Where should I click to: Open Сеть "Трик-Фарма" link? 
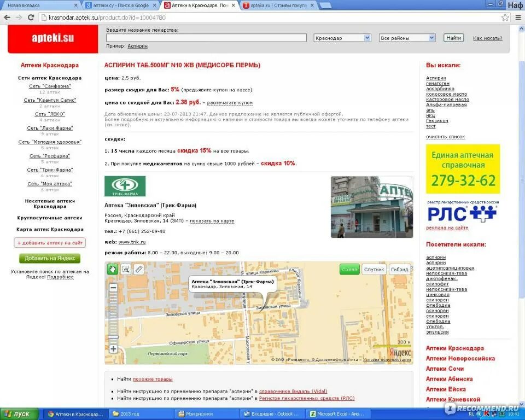pyautogui.click(x=50, y=170)
